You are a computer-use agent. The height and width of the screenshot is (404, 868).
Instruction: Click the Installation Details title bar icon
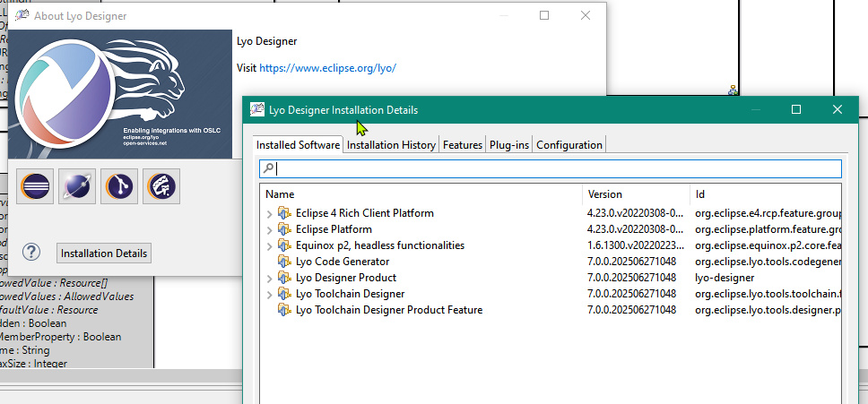pyautogui.click(x=256, y=109)
